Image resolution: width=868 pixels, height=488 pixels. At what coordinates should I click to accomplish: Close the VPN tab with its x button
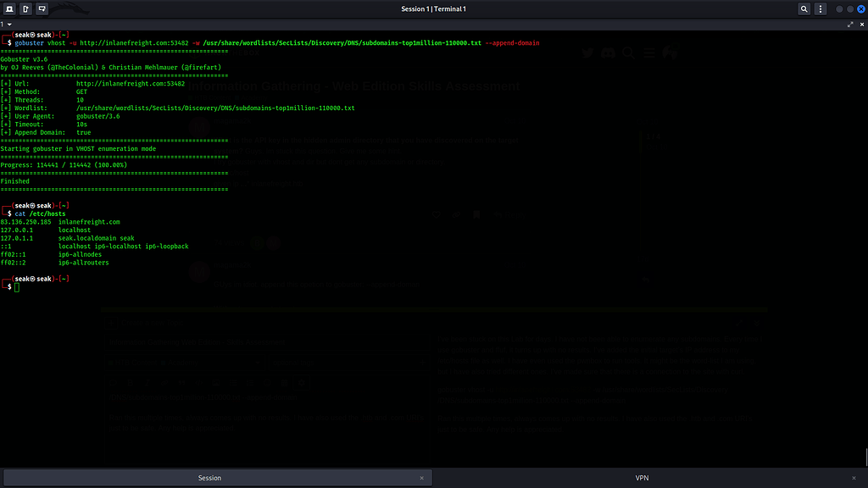coord(854,477)
